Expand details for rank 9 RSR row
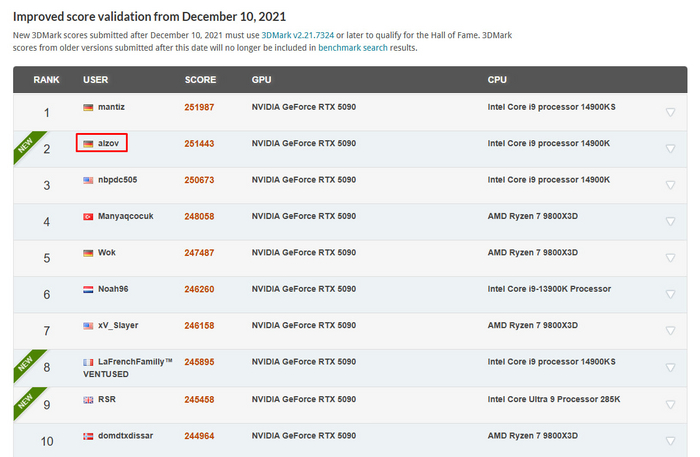This screenshot has height=457, width=700. coord(670,404)
